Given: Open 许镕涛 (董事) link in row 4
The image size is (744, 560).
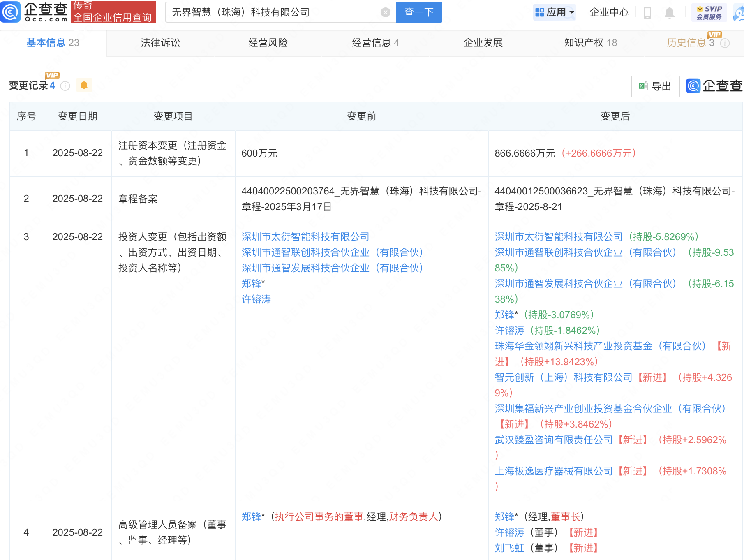Looking at the screenshot, I should coord(510,532).
